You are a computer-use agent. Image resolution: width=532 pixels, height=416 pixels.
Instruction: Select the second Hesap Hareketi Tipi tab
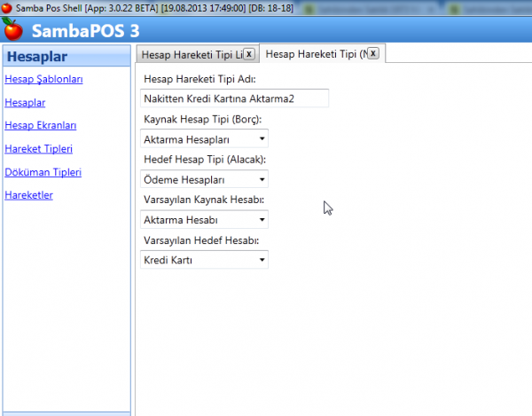pos(315,54)
